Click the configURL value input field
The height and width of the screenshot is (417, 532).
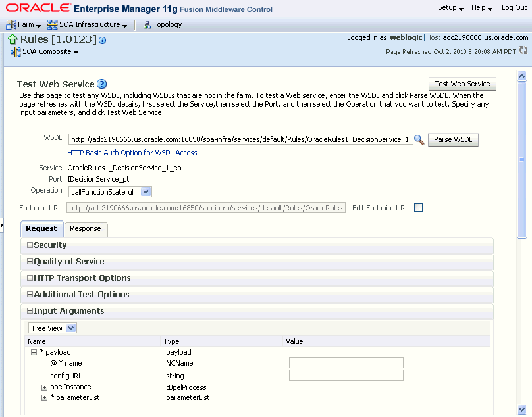click(346, 375)
